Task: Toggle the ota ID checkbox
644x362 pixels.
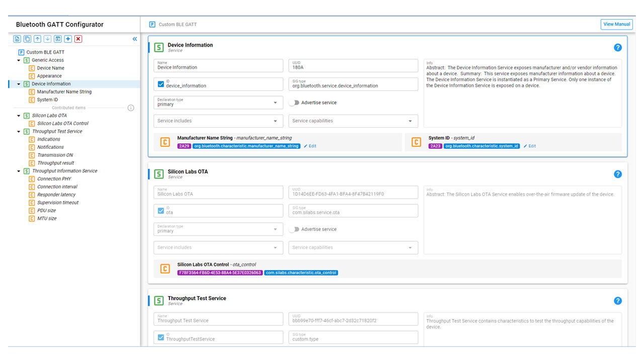Action: coord(161,211)
